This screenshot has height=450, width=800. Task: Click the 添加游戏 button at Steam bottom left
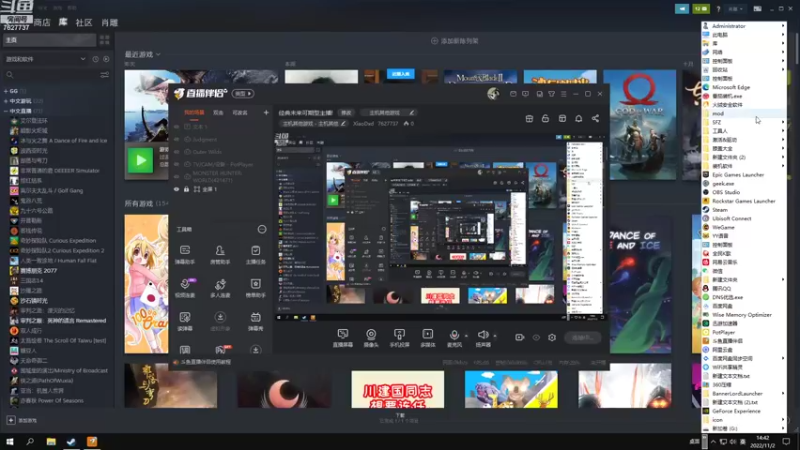pos(22,420)
